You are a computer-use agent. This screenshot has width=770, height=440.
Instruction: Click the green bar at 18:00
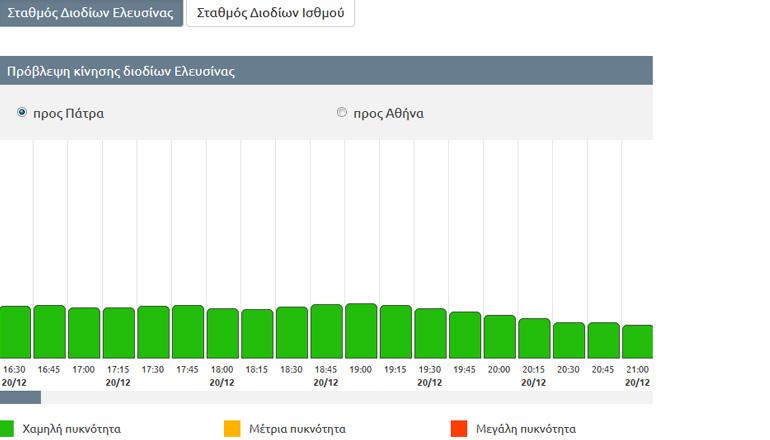(222, 334)
